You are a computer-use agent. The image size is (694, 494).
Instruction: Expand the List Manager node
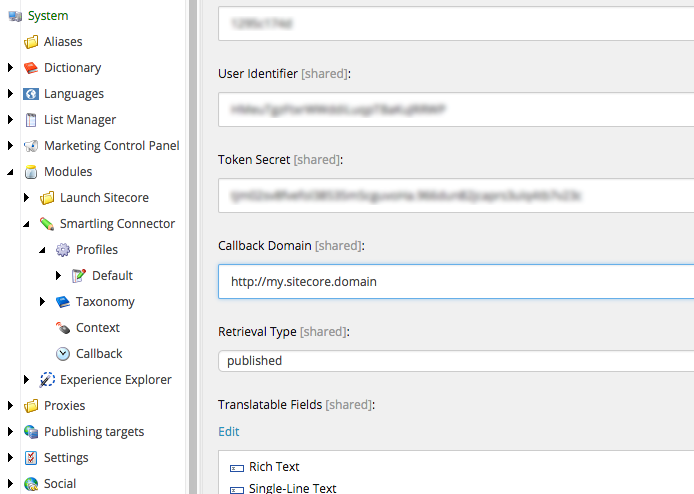tap(11, 120)
